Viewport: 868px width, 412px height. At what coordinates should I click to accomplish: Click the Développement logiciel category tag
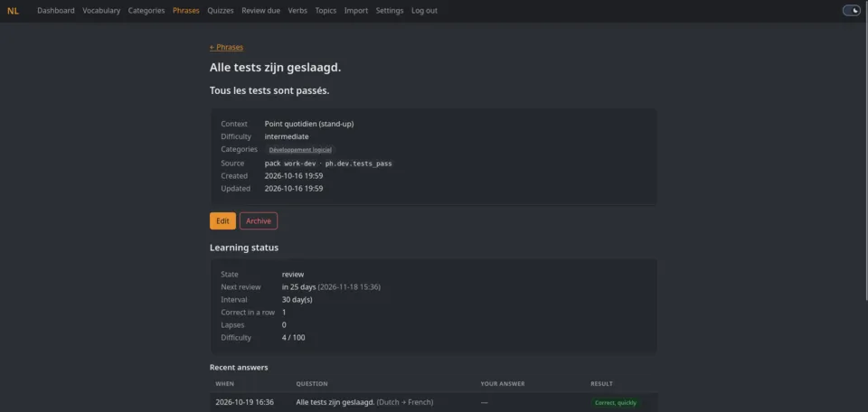click(300, 150)
